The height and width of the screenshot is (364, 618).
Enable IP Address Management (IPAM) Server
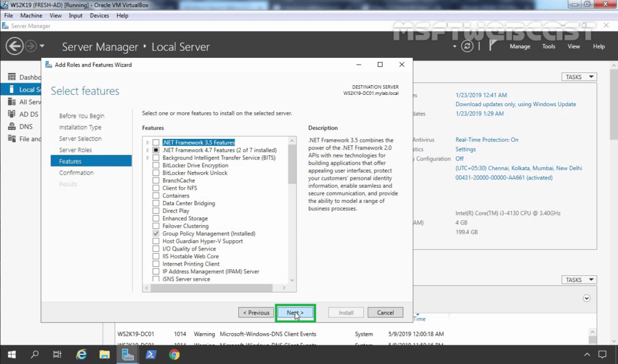pyautogui.click(x=156, y=271)
